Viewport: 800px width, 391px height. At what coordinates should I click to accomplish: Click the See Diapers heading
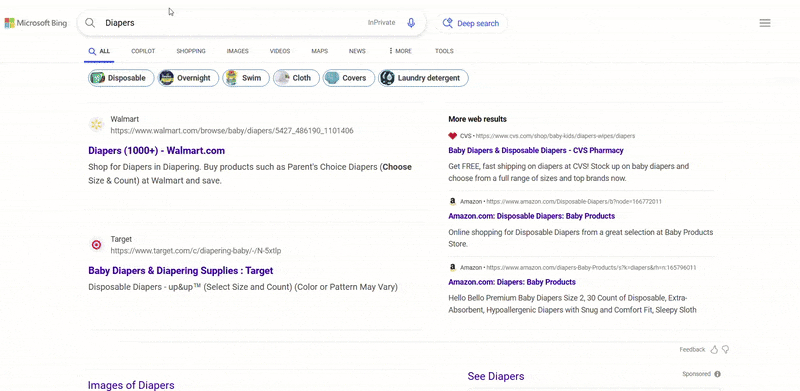[x=496, y=376]
